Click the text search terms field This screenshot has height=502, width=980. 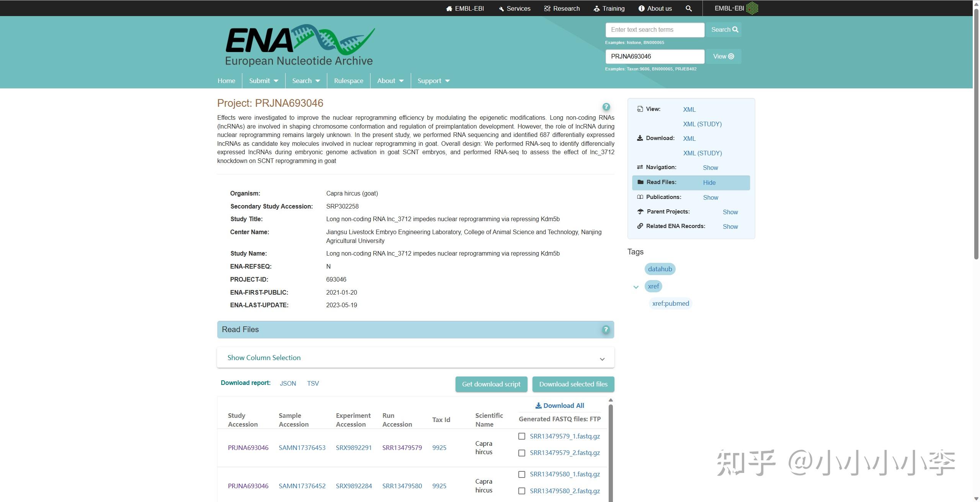[655, 30]
